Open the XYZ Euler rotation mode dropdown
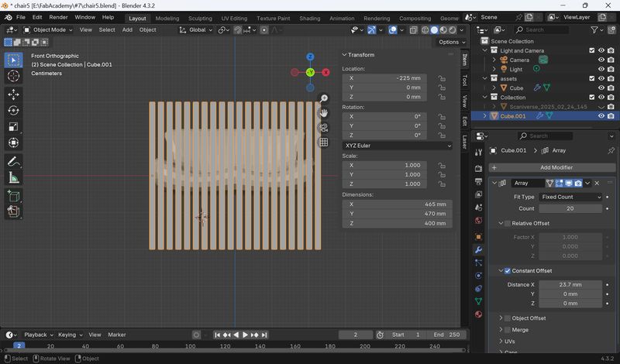The height and width of the screenshot is (364, 620). pyautogui.click(x=397, y=146)
